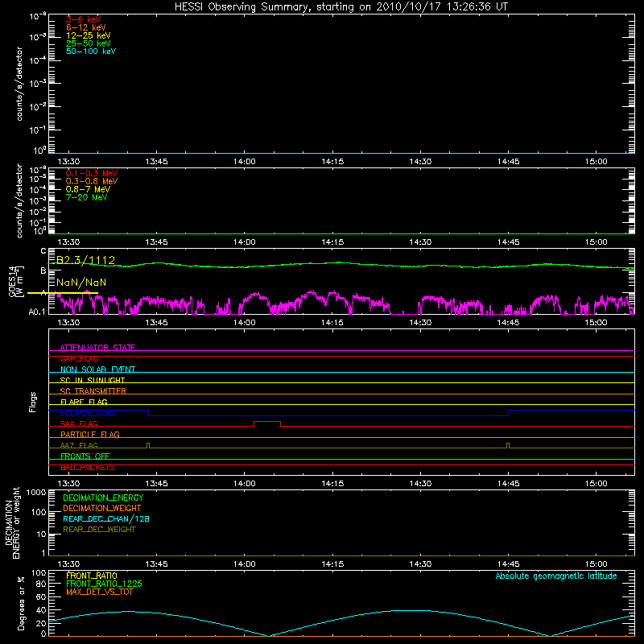Select the PARTICLE_FLAG label
The width and height of the screenshot is (644, 644).
click(x=90, y=434)
